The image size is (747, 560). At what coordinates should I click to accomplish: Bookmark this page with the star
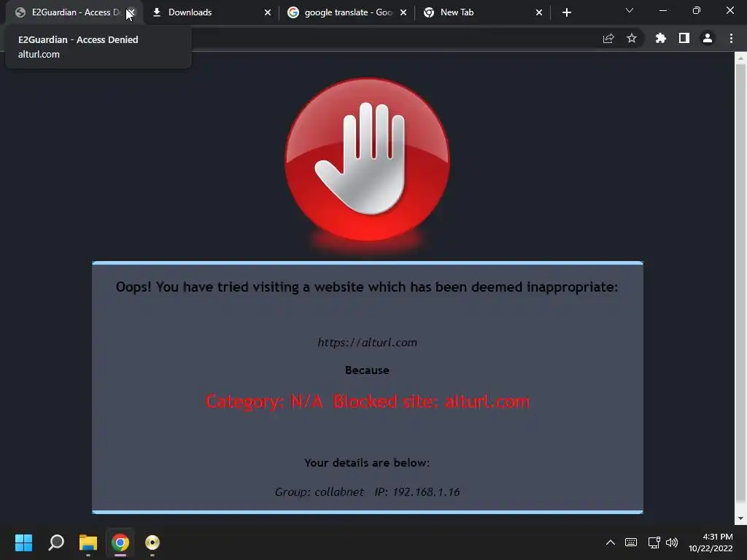coord(632,38)
